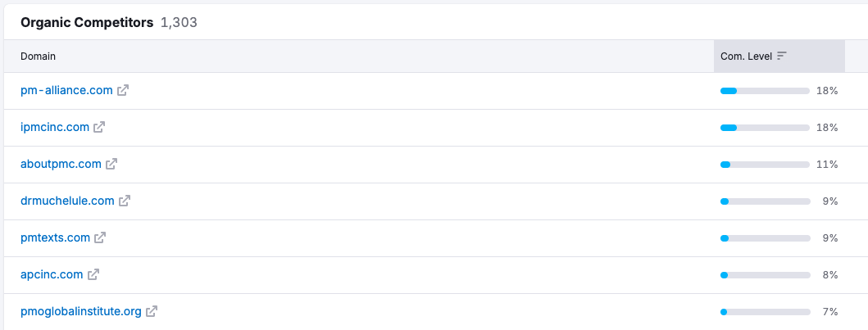The height and width of the screenshot is (330, 868).
Task: Click the Domain column header
Action: tap(38, 56)
